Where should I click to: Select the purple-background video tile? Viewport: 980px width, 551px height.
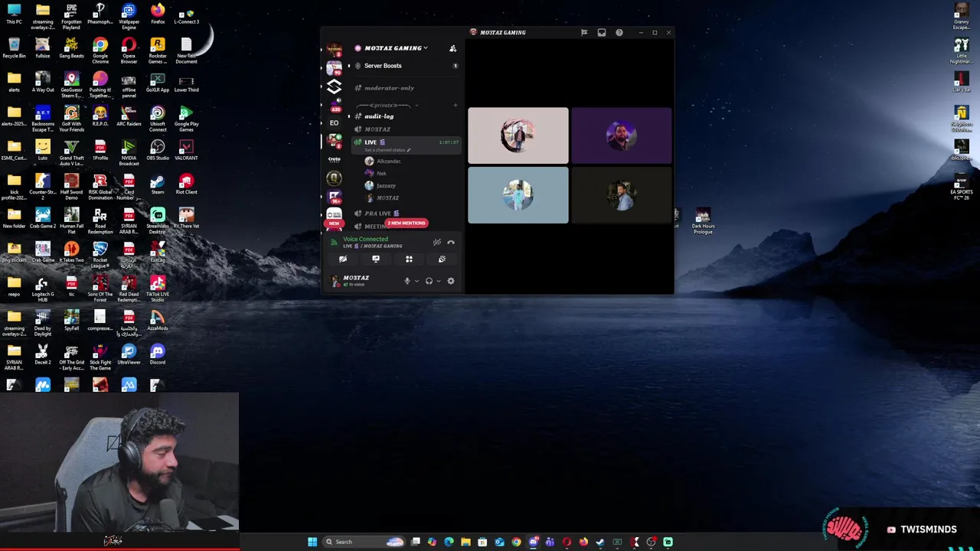click(621, 135)
